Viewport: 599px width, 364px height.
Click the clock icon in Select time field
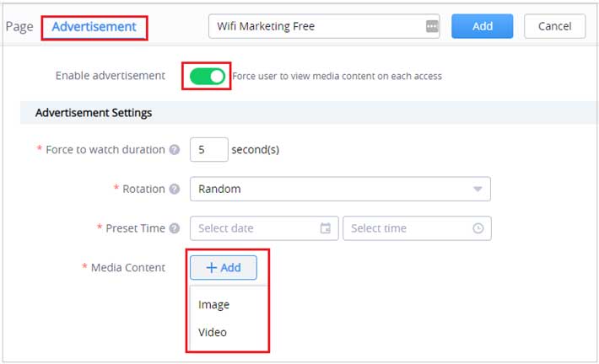click(x=478, y=228)
